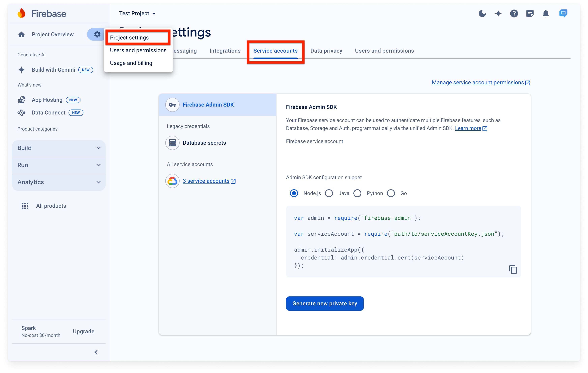Switch to the Data privacy tab
This screenshot has height=373, width=588.
tap(326, 51)
